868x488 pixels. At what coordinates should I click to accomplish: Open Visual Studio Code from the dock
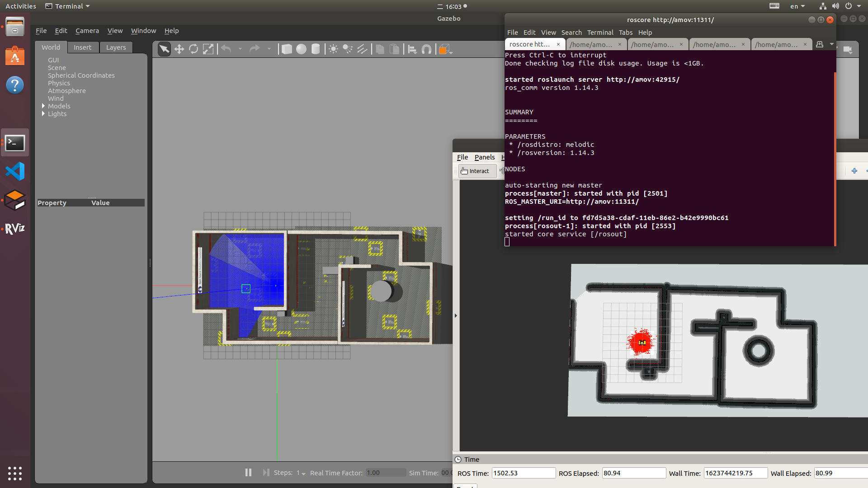pos(15,171)
